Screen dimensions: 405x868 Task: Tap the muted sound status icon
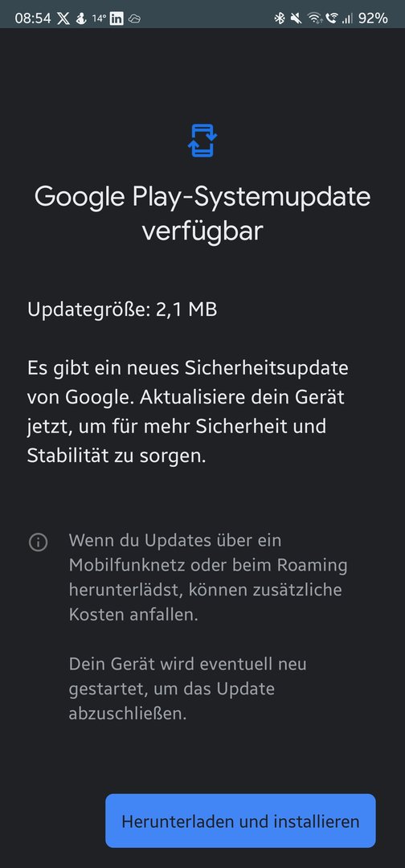[297, 18]
